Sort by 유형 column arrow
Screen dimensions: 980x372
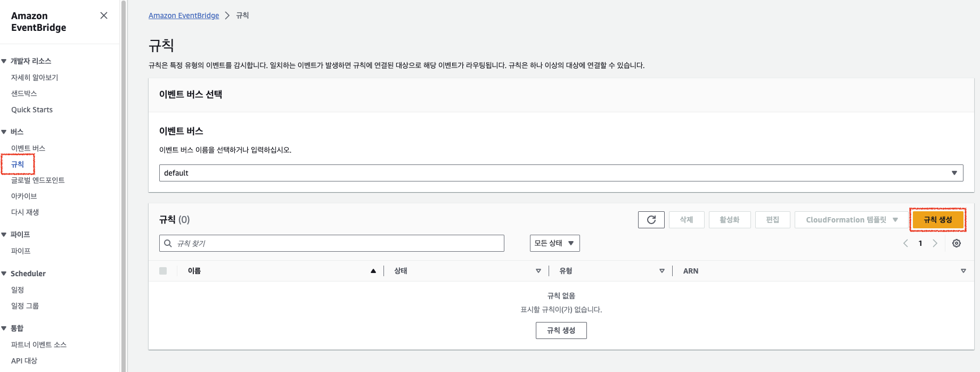tap(661, 271)
